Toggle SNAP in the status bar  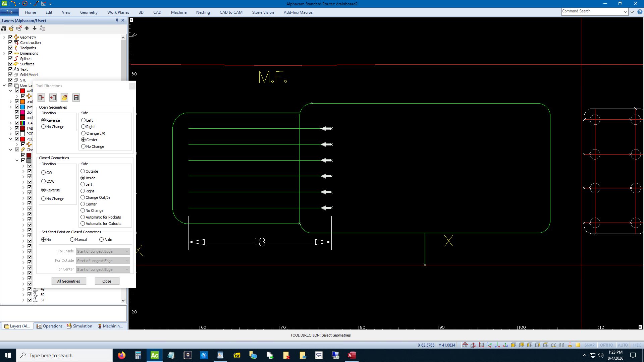pos(589,345)
